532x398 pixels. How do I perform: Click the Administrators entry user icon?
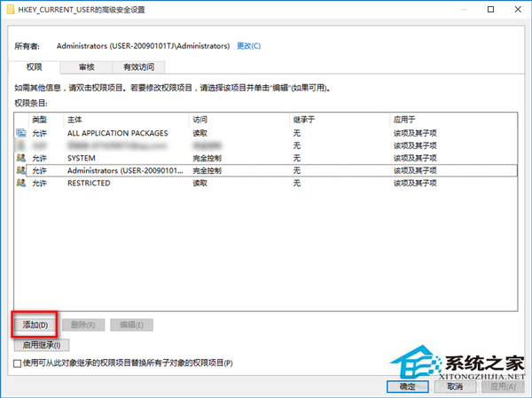21,170
